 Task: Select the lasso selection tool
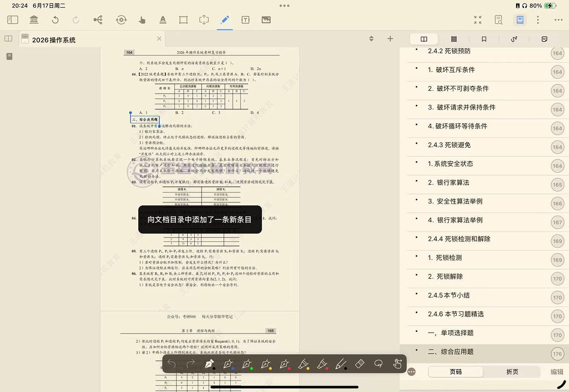[378, 364]
